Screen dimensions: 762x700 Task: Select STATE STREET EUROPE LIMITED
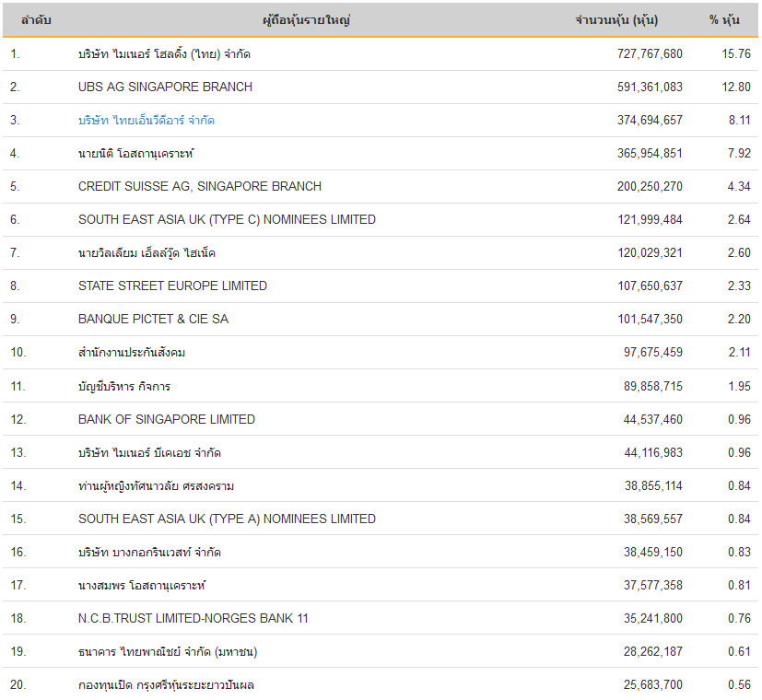172,286
